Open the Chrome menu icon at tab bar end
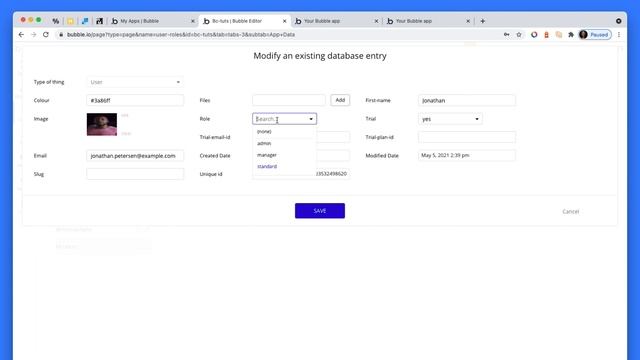Viewport: 640px width, 360px height. click(619, 21)
